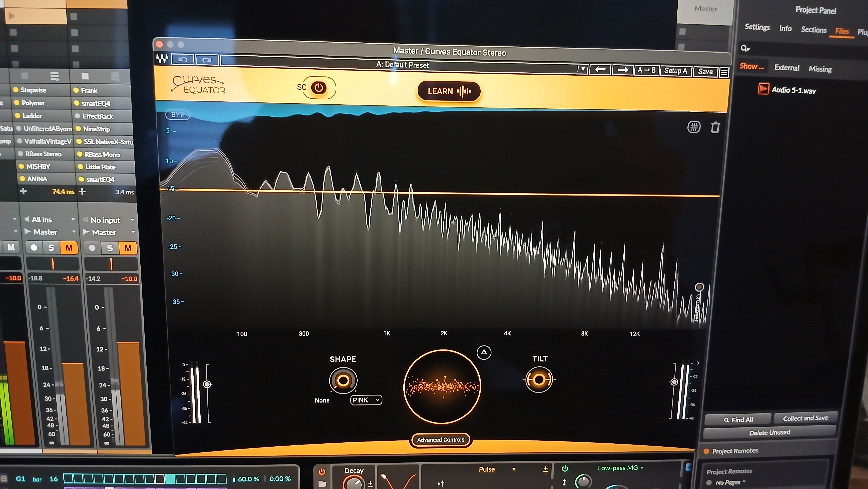Image resolution: width=868 pixels, height=489 pixels.
Task: Open Advanced Controls panel
Action: click(440, 440)
